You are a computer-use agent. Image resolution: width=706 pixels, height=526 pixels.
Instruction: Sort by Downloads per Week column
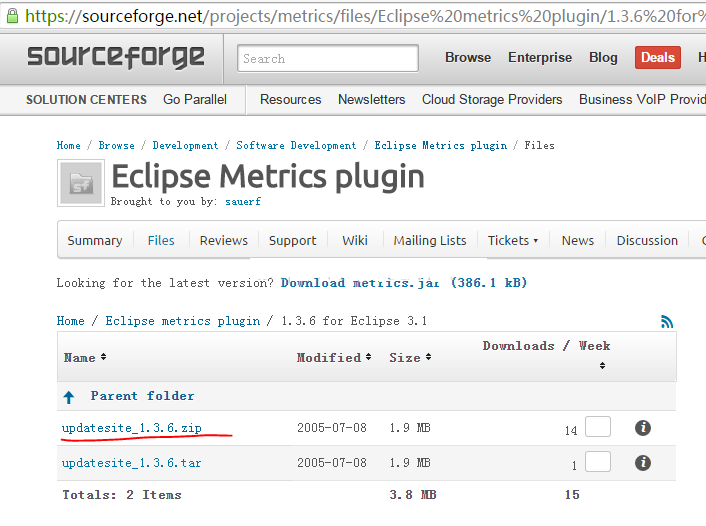602,366
